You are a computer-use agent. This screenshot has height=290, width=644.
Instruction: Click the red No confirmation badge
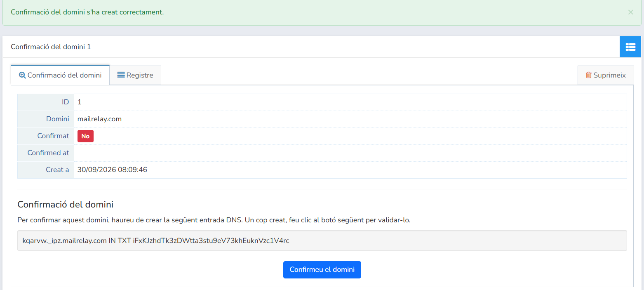[x=85, y=136]
